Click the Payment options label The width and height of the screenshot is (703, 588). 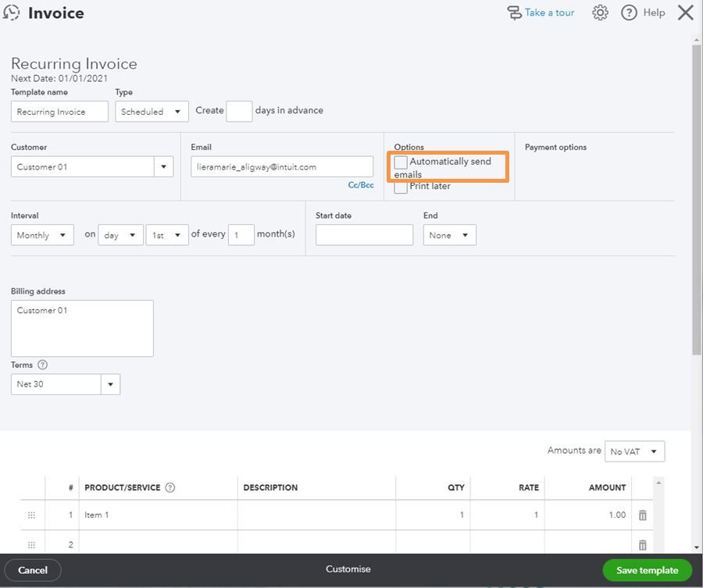tap(555, 147)
